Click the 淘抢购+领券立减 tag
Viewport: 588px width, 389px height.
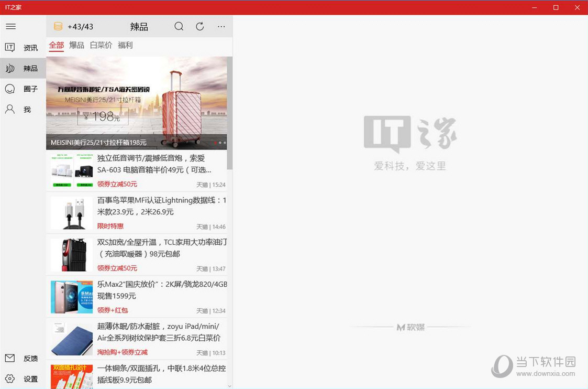coord(122,352)
